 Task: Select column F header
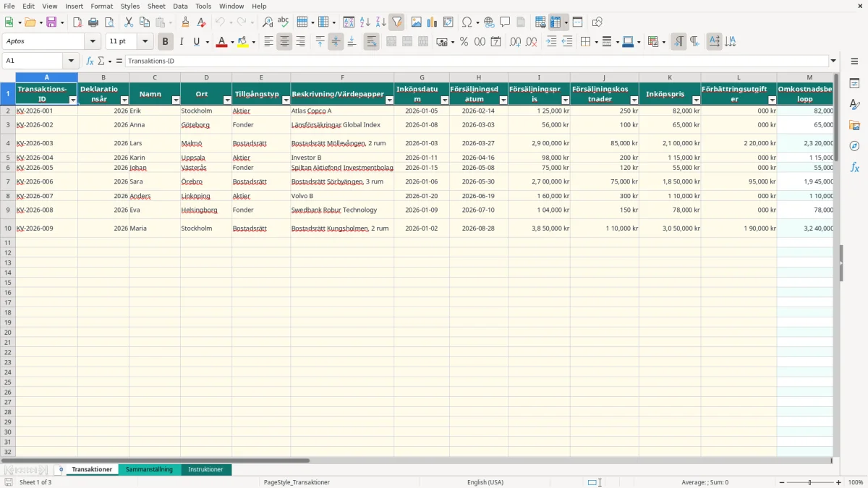click(x=342, y=77)
